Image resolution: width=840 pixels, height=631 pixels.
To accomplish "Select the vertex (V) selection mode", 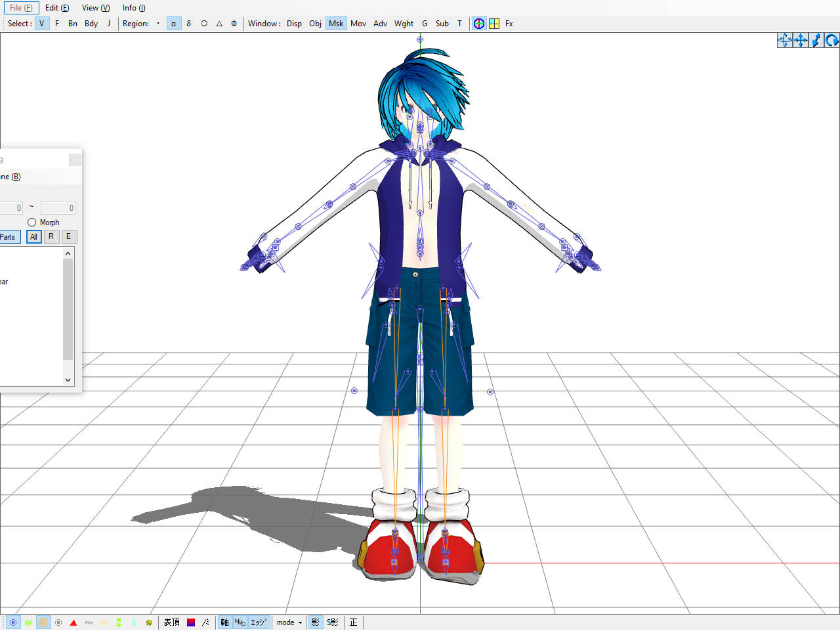I will click(41, 23).
